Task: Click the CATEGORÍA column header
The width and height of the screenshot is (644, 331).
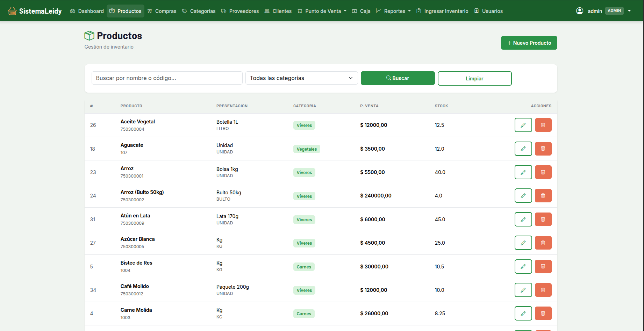Action: [x=305, y=106]
